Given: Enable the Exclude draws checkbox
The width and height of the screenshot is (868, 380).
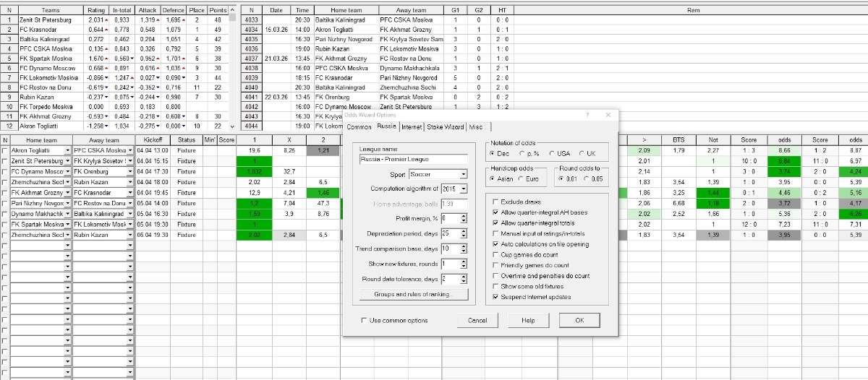Looking at the screenshot, I should pos(495,202).
